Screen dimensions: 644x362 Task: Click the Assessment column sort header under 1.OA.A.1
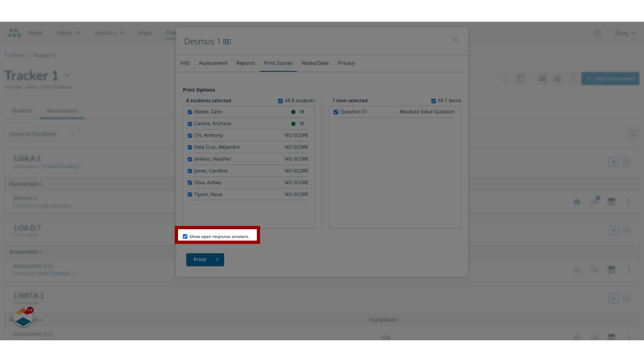pos(25,184)
